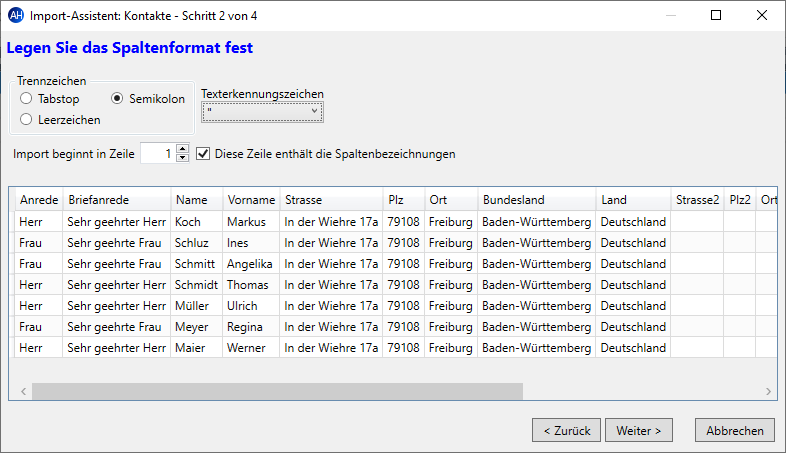Click the Bundesland column header
Viewport: 786px width, 453px height.
pyautogui.click(x=536, y=200)
